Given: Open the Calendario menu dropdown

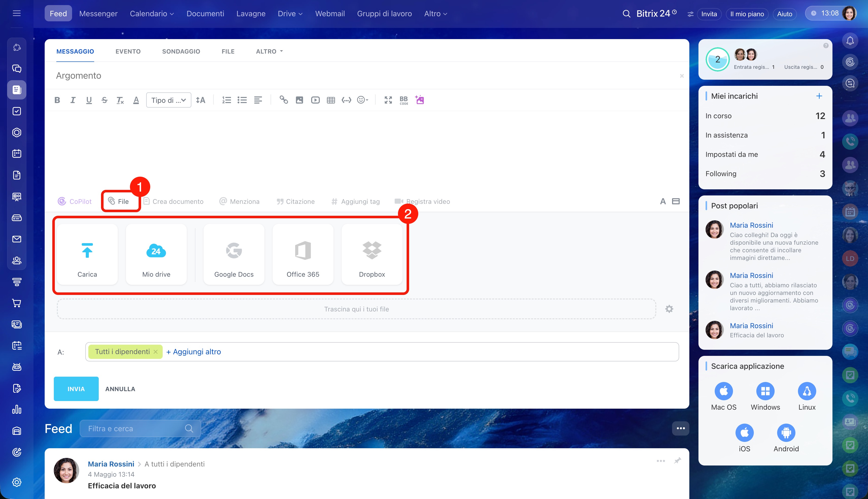Looking at the screenshot, I should click(152, 14).
